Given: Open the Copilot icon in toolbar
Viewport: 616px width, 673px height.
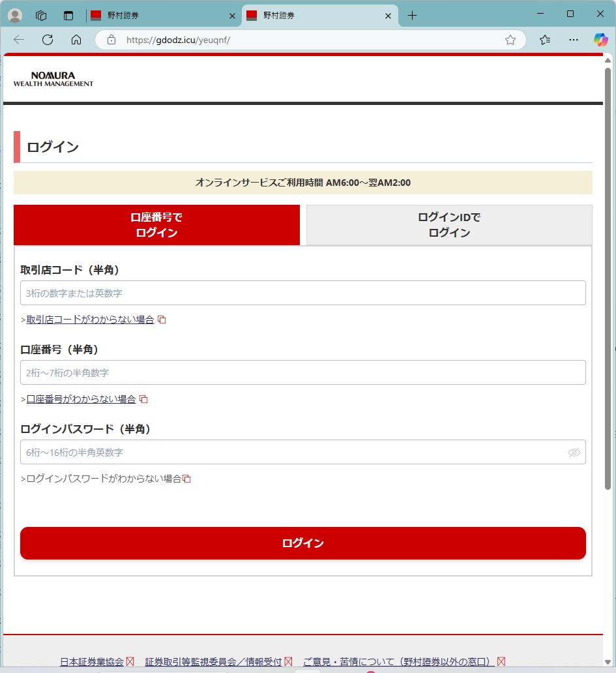Looking at the screenshot, I should 600,40.
